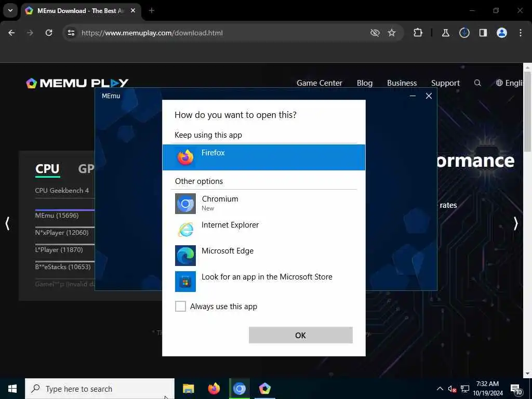The height and width of the screenshot is (399, 532).
Task: Select the CPU benchmark tab
Action: tap(47, 169)
